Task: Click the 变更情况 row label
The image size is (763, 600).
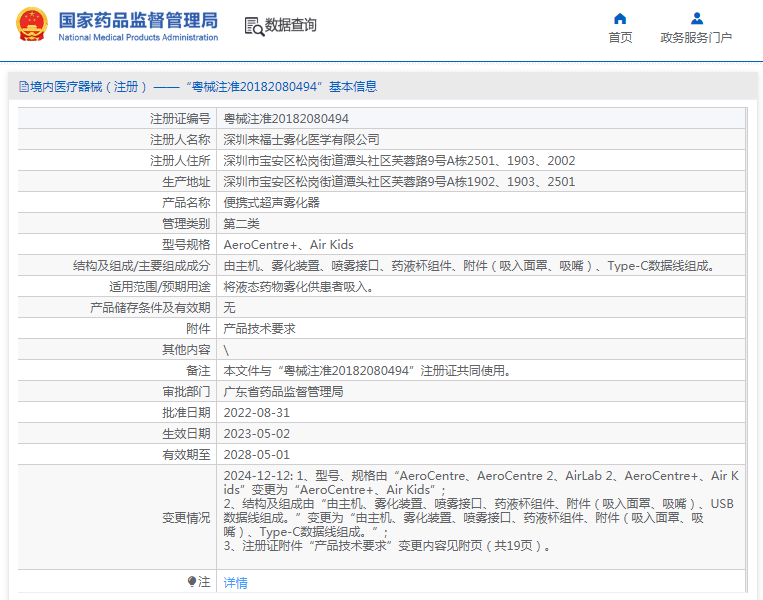Action: (x=186, y=518)
